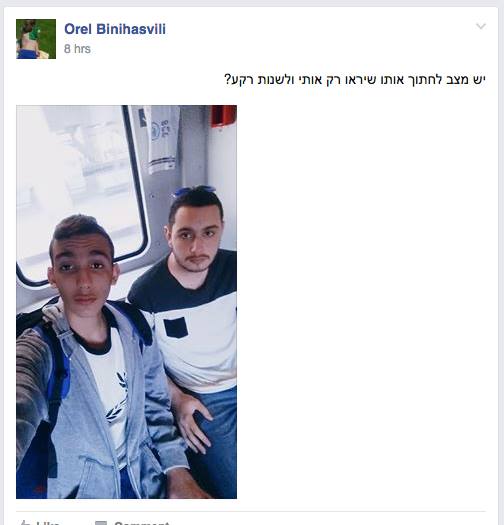
Task: Click the gray page background above the post
Action: 252,3
